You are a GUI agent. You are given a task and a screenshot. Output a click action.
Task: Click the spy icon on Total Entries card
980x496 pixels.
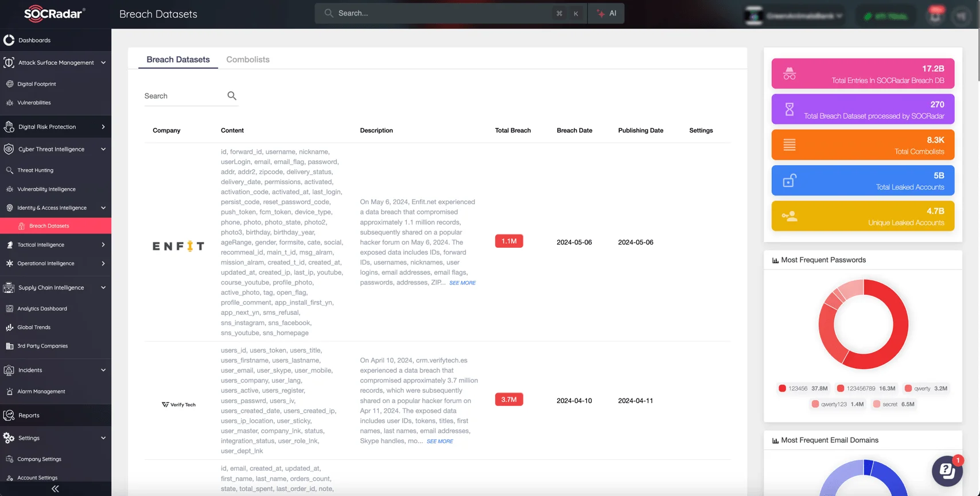[x=790, y=73]
